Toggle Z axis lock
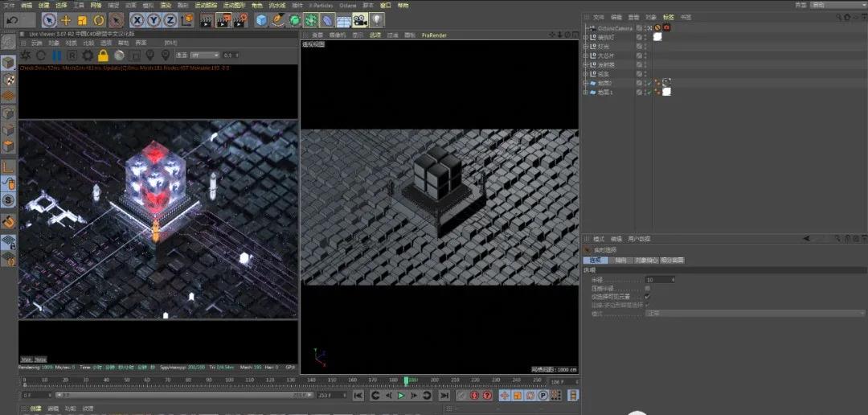Image resolution: width=868 pixels, height=415 pixels. click(170, 20)
